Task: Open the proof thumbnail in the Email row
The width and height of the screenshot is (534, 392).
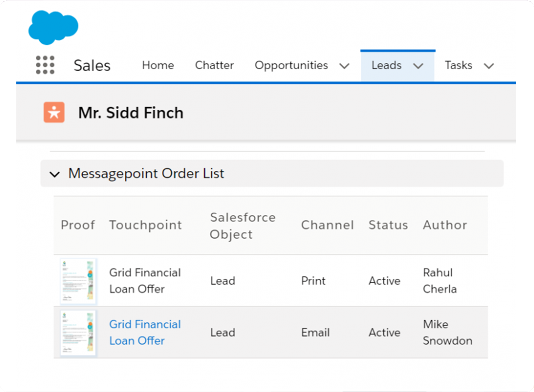Action: pos(78,333)
